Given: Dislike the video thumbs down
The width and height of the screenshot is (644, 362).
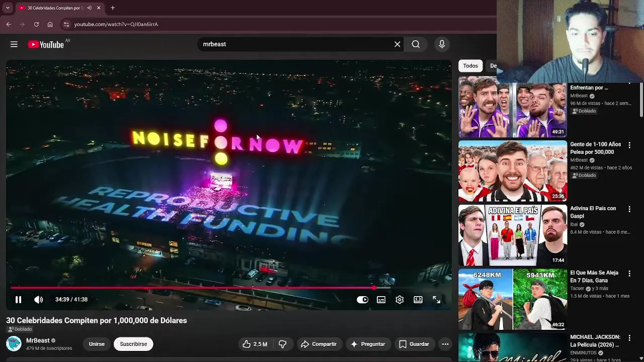Looking at the screenshot, I should [283, 344].
